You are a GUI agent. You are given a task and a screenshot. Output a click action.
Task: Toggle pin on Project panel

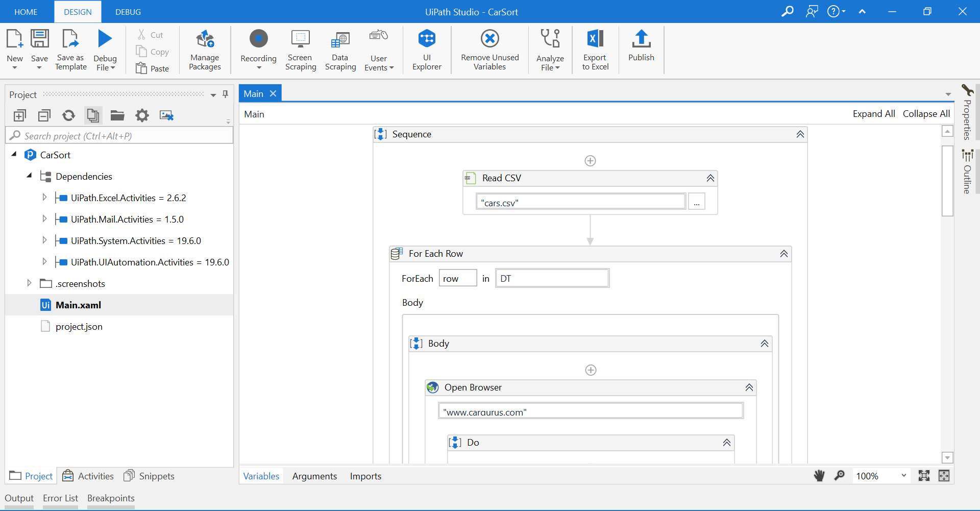coord(225,94)
